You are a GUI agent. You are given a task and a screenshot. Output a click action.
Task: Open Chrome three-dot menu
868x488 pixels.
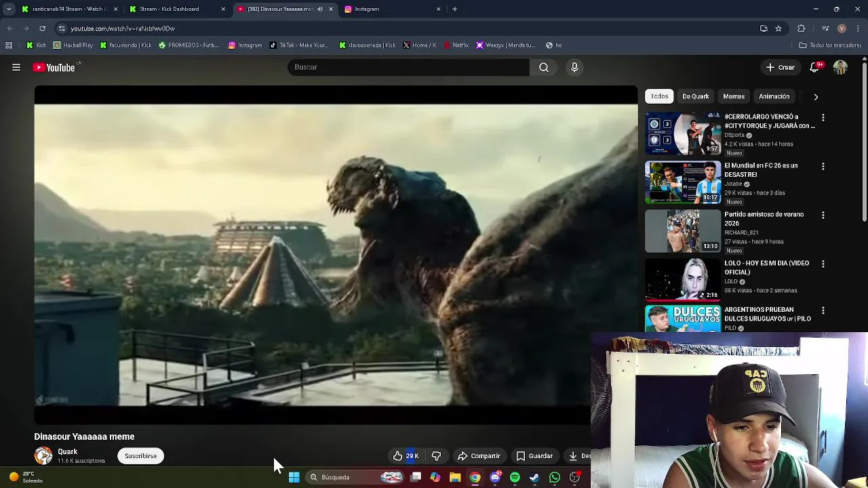pyautogui.click(x=857, y=28)
